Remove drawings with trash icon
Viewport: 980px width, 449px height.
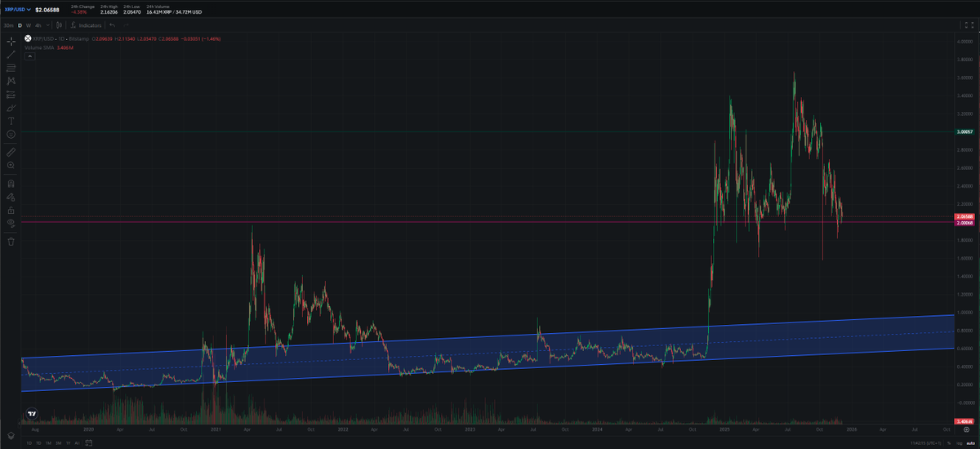tap(11, 242)
